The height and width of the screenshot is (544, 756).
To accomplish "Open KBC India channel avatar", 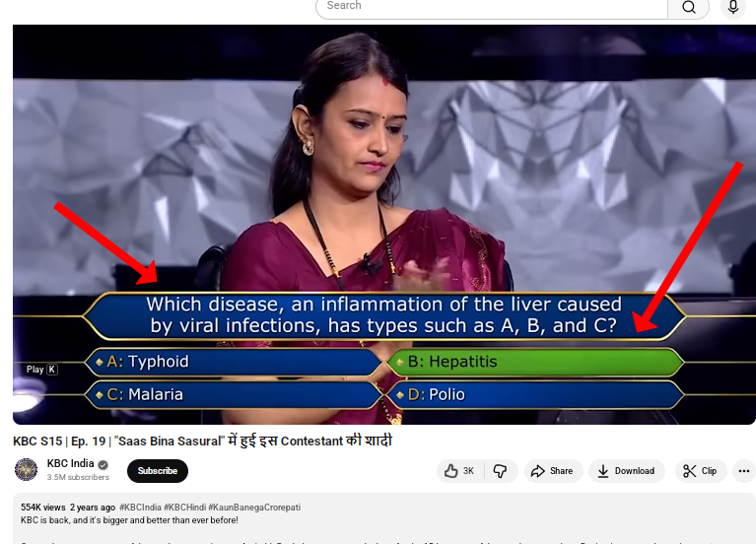I will 26,470.
